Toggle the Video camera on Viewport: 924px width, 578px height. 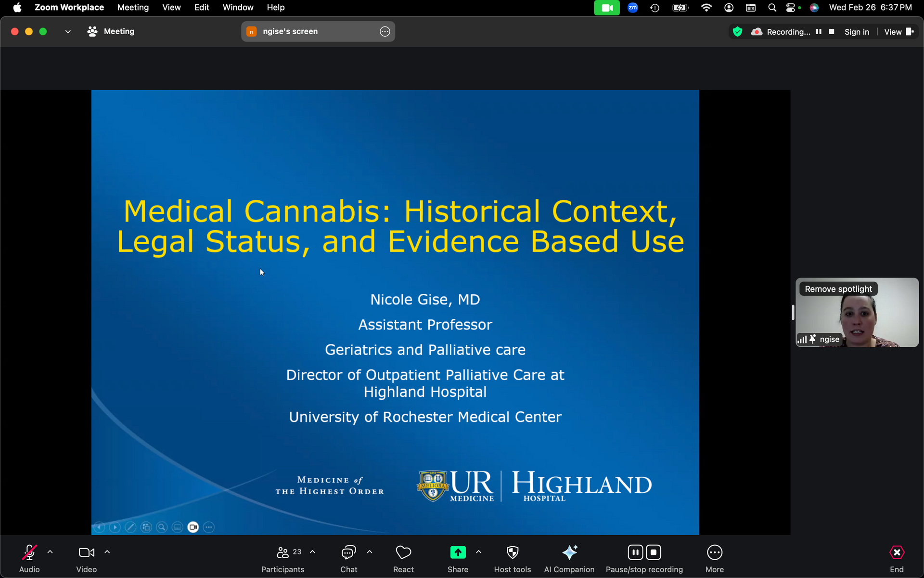(x=87, y=552)
